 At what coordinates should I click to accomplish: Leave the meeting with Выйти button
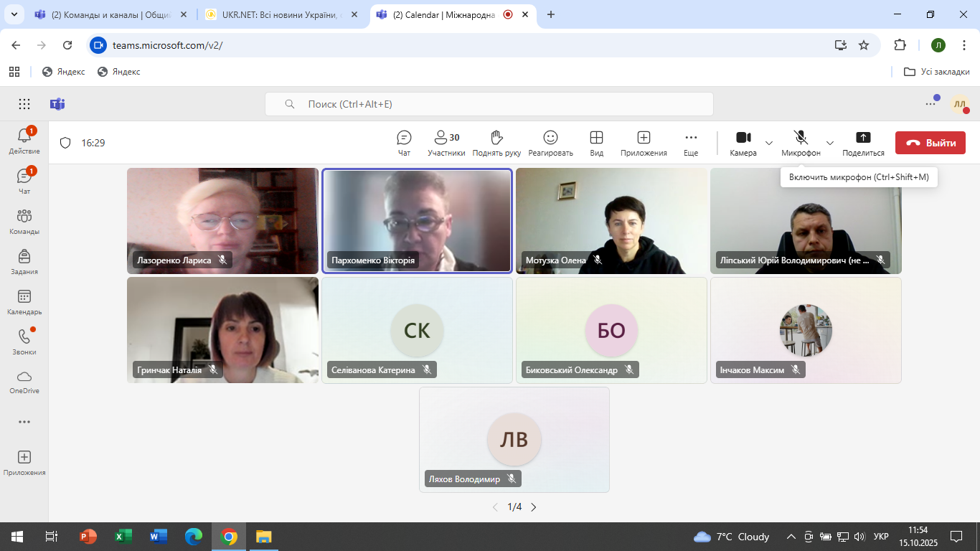pyautogui.click(x=930, y=143)
